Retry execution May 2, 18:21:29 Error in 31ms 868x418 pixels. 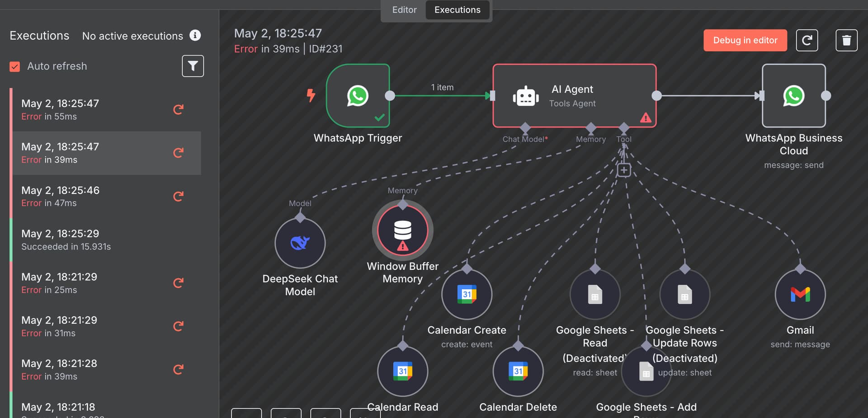[x=179, y=326]
